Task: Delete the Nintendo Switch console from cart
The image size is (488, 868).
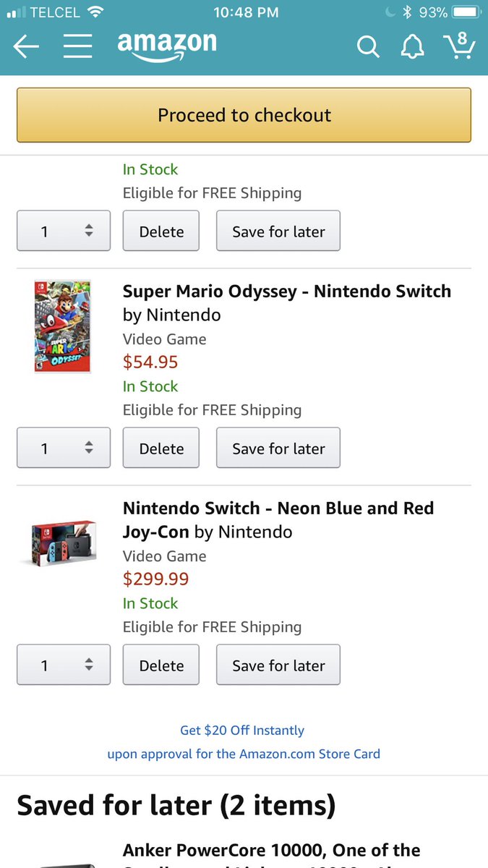Action: tap(161, 665)
